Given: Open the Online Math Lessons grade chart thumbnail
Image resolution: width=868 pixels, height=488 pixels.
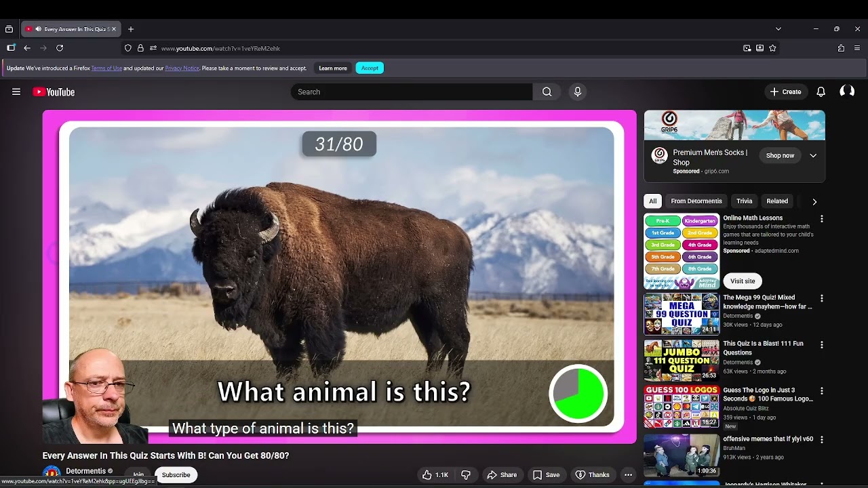Looking at the screenshot, I should click(682, 251).
